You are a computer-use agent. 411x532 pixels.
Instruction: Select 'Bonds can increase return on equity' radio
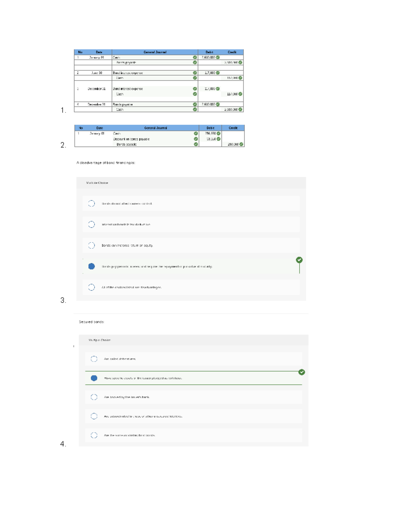point(91,245)
